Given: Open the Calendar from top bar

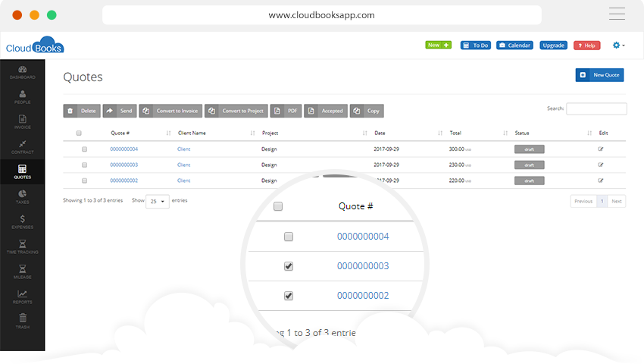Looking at the screenshot, I should pos(514,45).
